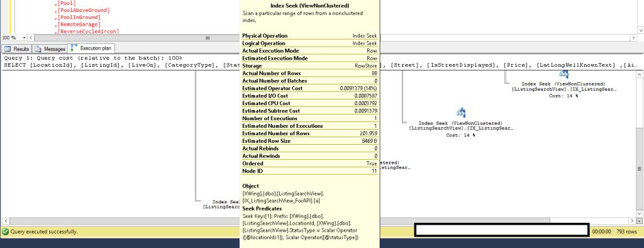
Task: Click the editor horizontal scroll left arrow
Action: click(31, 38)
